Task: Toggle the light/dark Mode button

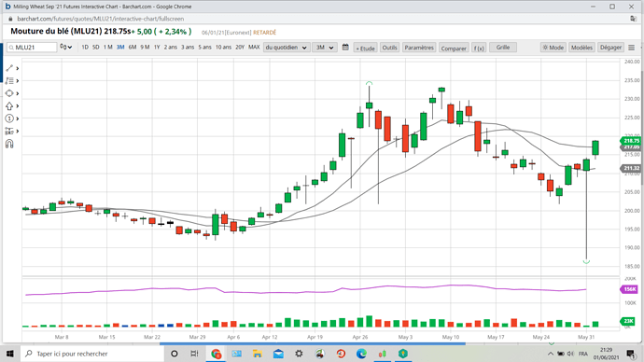Action: (x=553, y=48)
